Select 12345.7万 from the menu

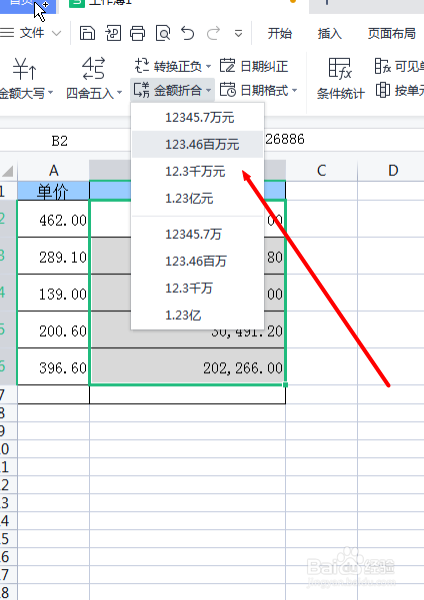197,234
